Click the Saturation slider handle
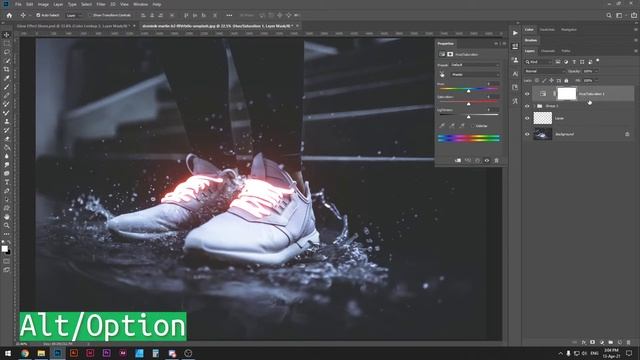 pyautogui.click(x=469, y=104)
